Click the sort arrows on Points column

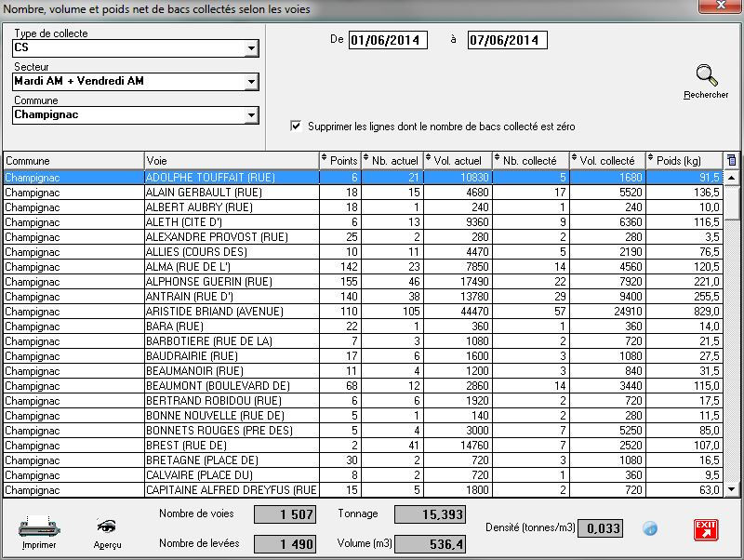pos(325,160)
